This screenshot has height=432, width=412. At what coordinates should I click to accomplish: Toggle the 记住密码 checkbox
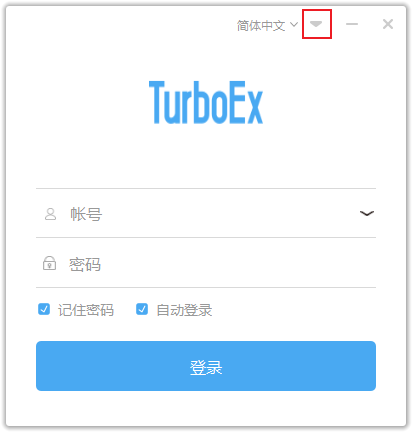pyautogui.click(x=44, y=309)
